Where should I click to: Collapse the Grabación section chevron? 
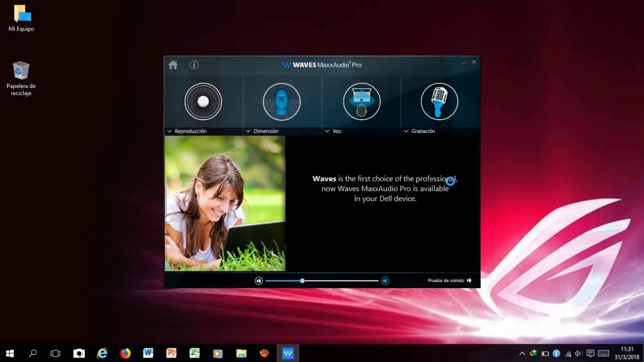coord(406,131)
